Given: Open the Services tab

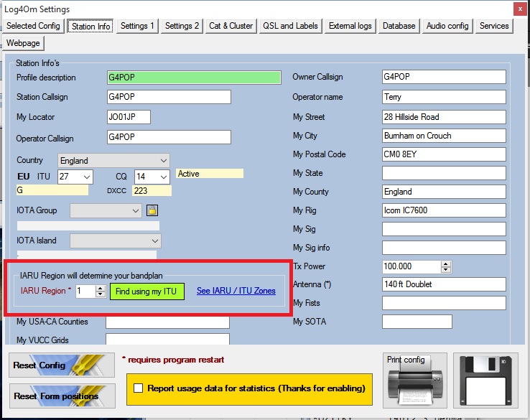Looking at the screenshot, I should point(494,26).
